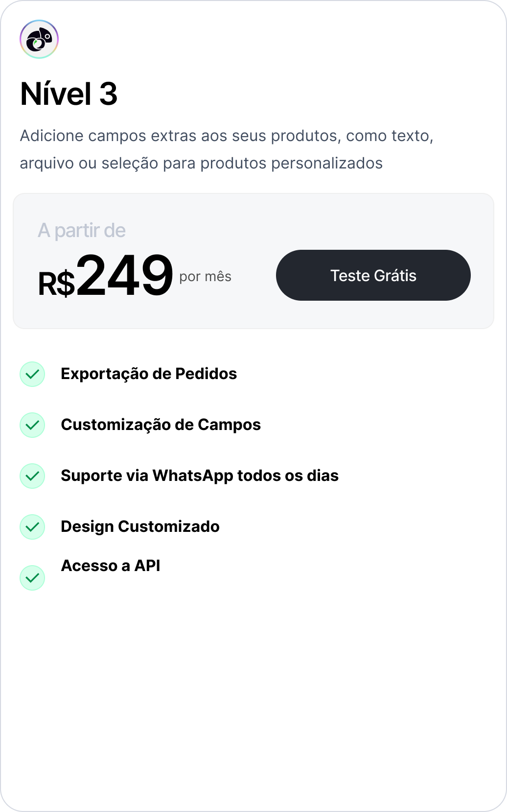
Task: Click the 'por mês' billing period text
Action: (205, 277)
